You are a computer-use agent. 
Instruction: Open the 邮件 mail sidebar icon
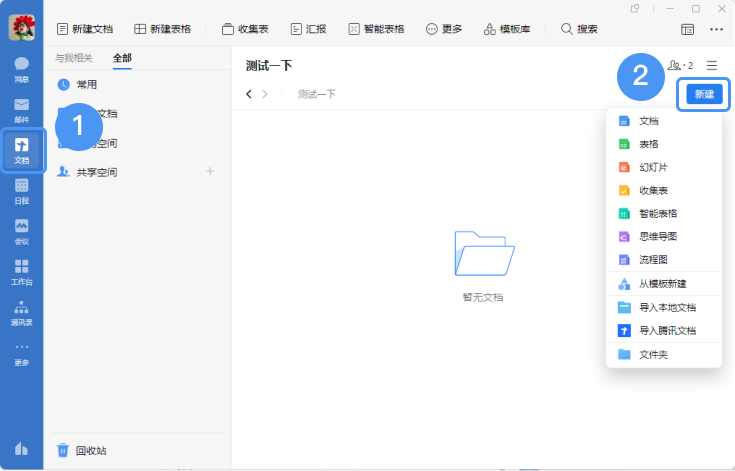[22, 111]
